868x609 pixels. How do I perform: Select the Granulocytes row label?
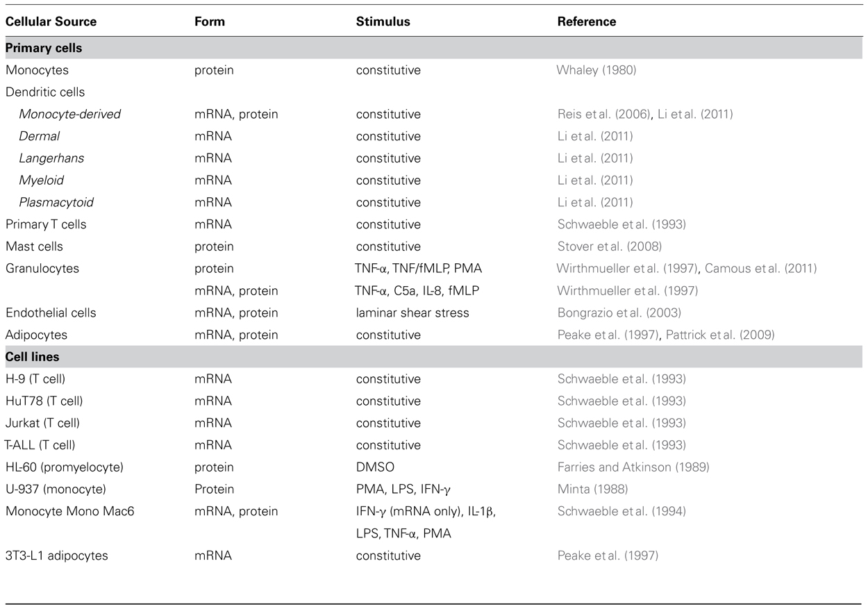click(42, 269)
